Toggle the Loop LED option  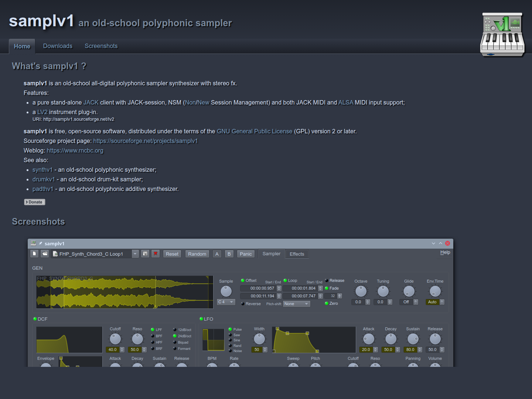click(x=290, y=280)
